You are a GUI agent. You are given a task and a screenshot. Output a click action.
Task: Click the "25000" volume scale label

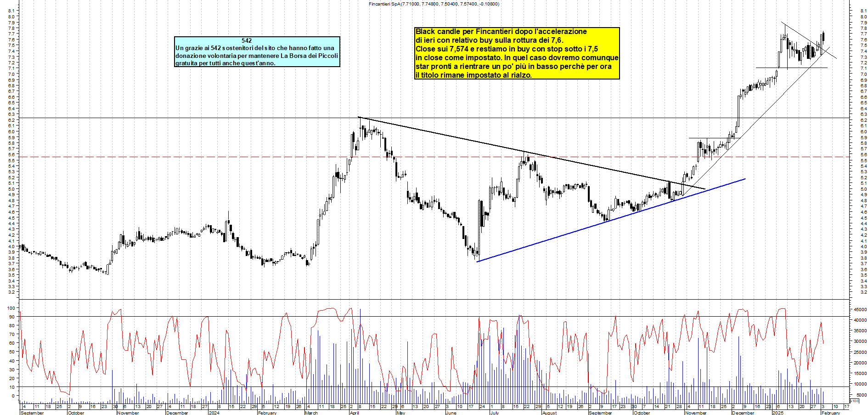click(860, 352)
